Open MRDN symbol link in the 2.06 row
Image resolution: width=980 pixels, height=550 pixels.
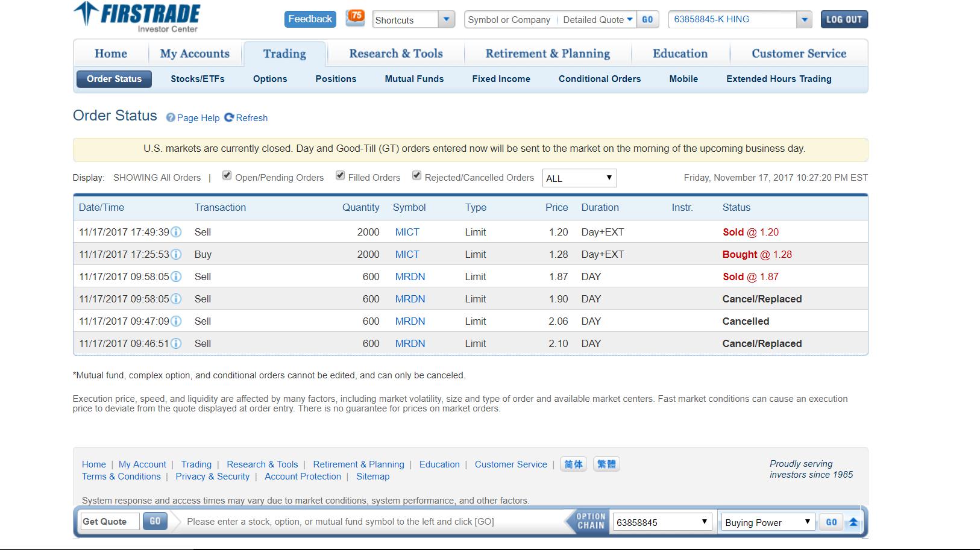(x=410, y=321)
